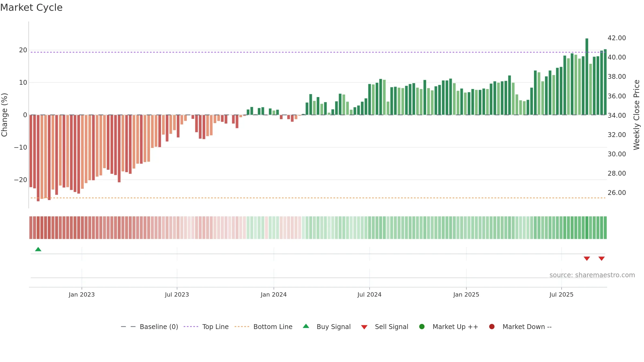Viewport: 644px width, 362px height.
Task: Toggle the Buy Signal legend entry
Action: click(x=327, y=327)
